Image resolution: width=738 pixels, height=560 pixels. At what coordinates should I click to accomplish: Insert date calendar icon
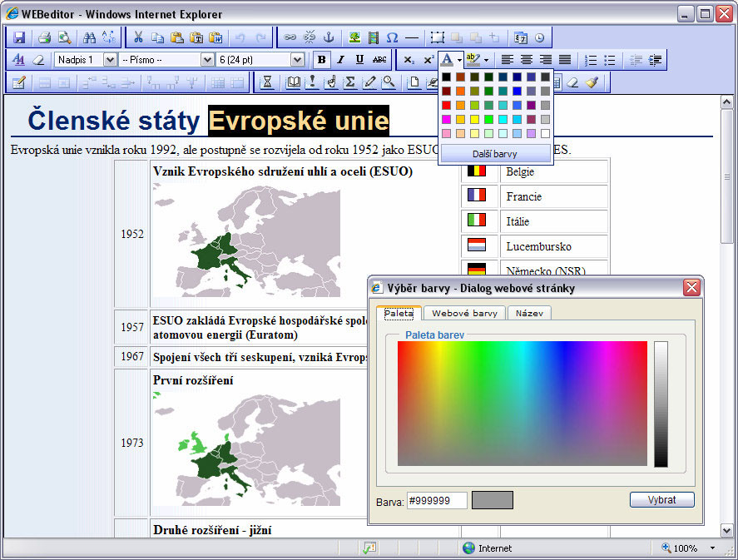point(521,37)
